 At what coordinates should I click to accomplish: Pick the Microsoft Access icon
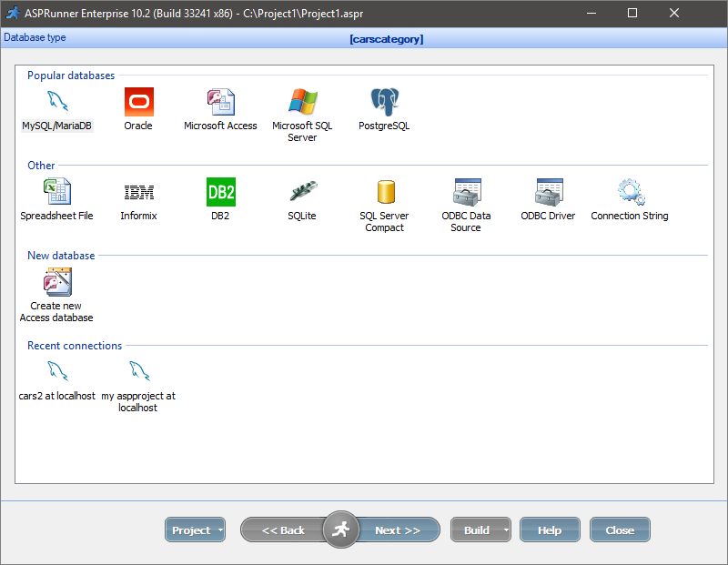220,102
